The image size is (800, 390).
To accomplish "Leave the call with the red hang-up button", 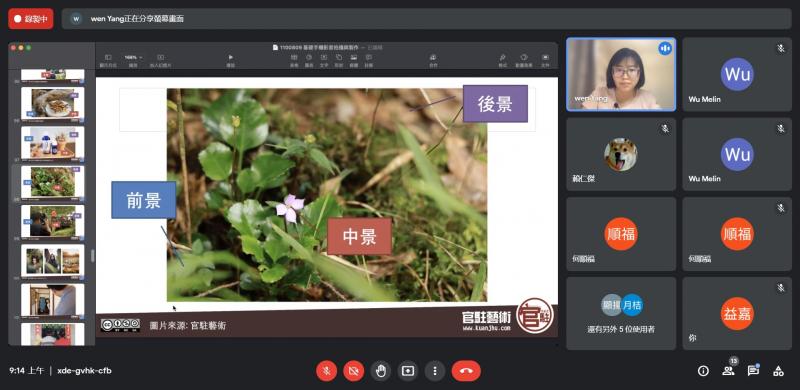I will 466,371.
